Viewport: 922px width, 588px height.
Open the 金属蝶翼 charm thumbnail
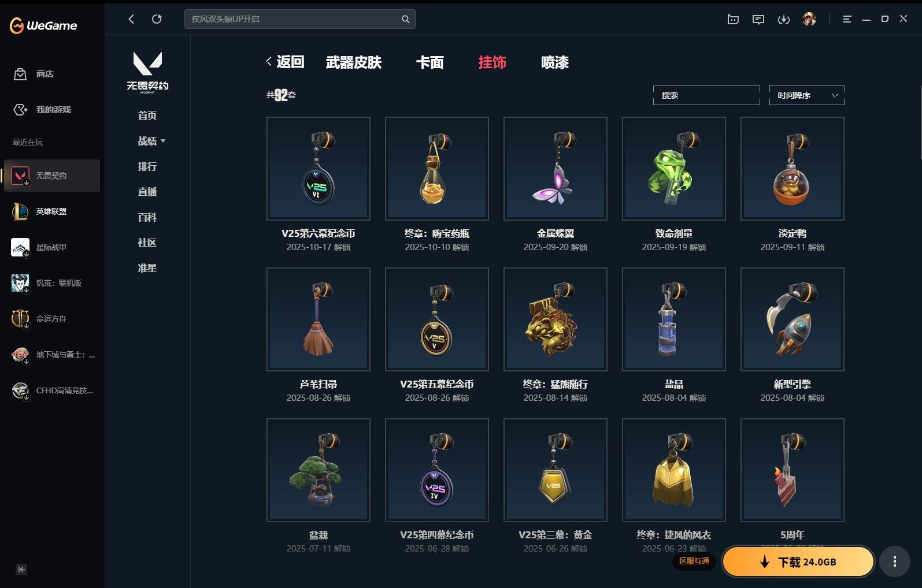coord(556,169)
